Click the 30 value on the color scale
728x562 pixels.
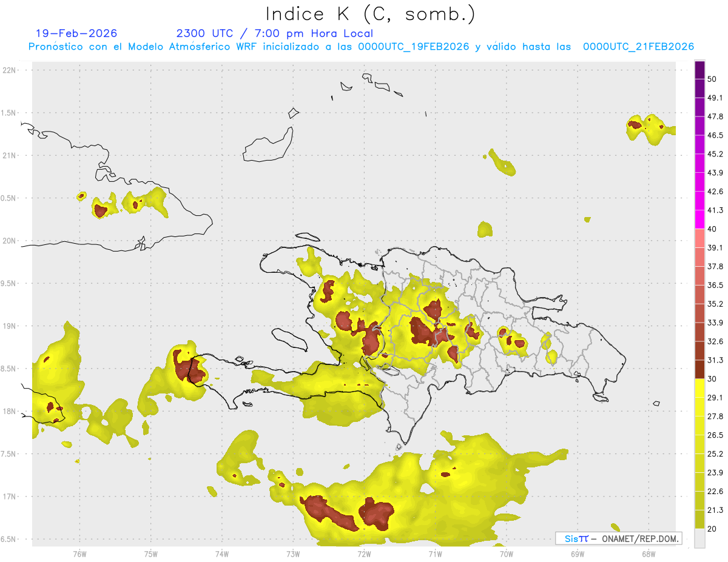(x=713, y=379)
